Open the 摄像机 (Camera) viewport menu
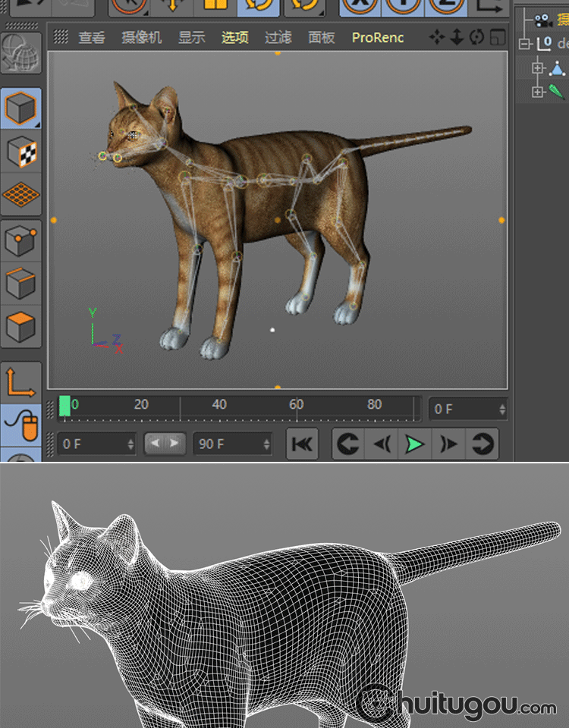The image size is (569, 728). (x=143, y=37)
